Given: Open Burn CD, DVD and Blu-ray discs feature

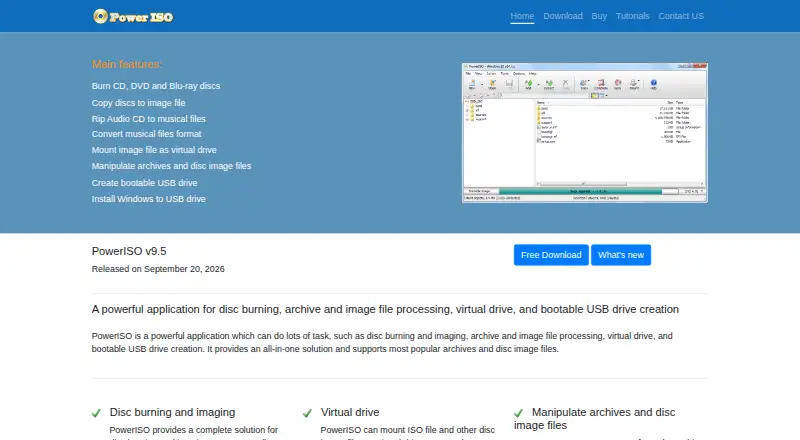Looking at the screenshot, I should point(156,86).
